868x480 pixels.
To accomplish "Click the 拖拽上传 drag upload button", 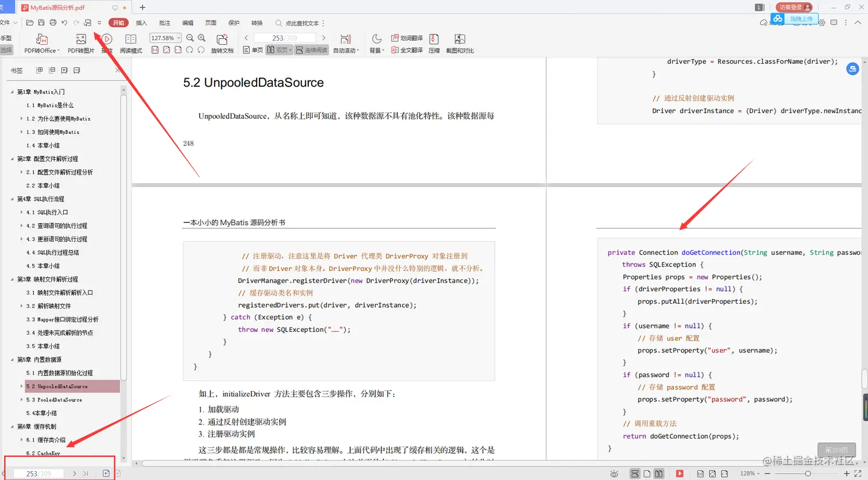I will (x=795, y=18).
